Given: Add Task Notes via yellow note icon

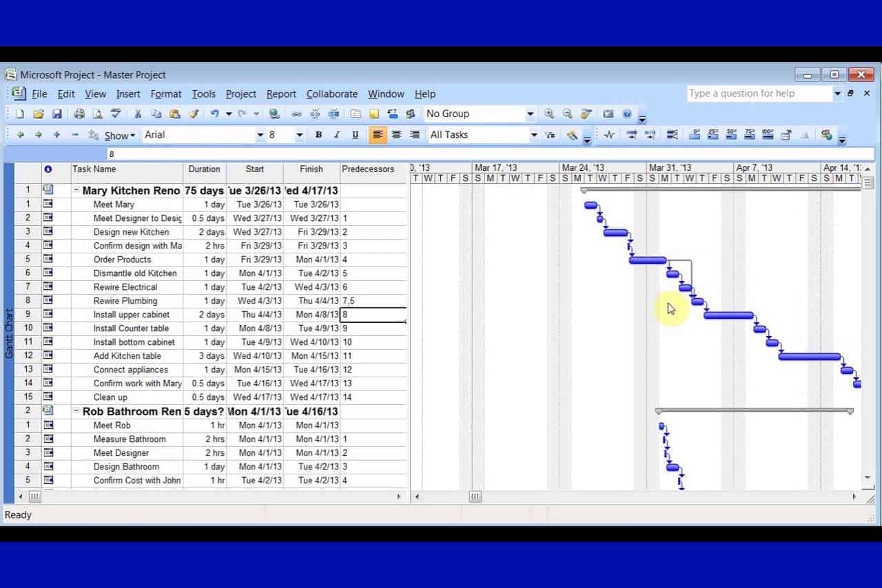Looking at the screenshot, I should tap(373, 114).
